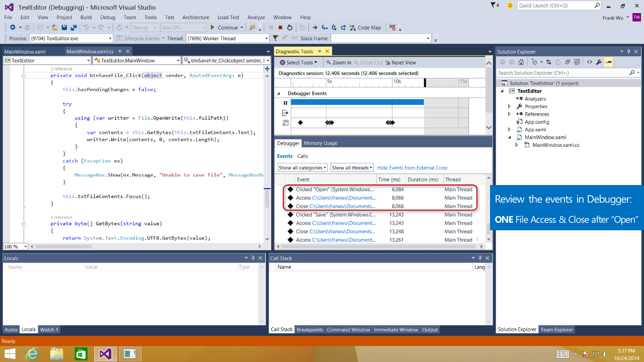Viewport: 644px width, 362px height.
Task: Click the Clicked "Save" event row
Action: point(380,215)
